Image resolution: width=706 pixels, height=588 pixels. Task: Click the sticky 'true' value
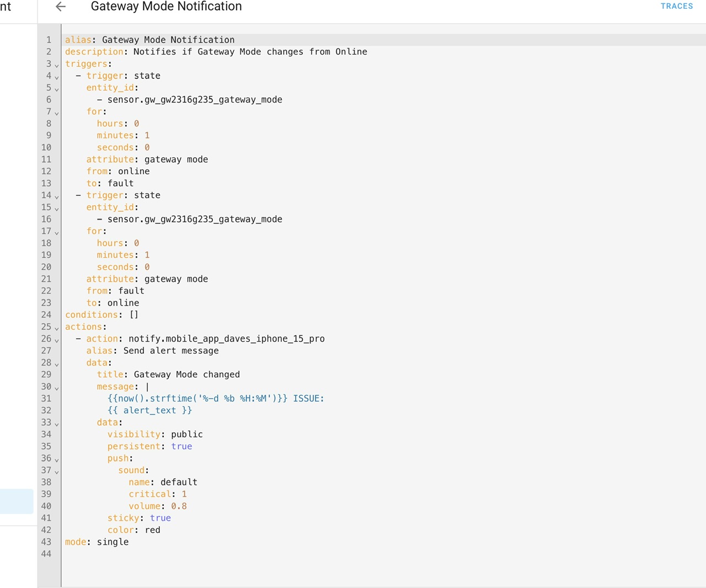coord(160,518)
